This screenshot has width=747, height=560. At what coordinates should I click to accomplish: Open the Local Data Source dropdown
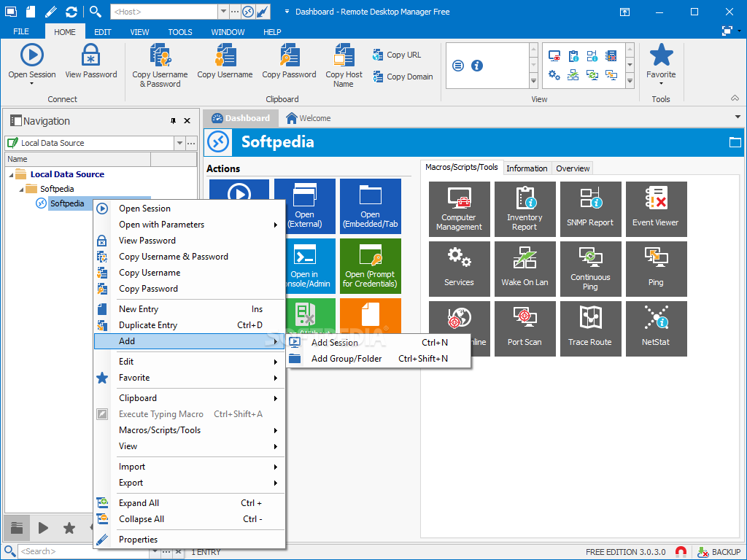pos(179,143)
